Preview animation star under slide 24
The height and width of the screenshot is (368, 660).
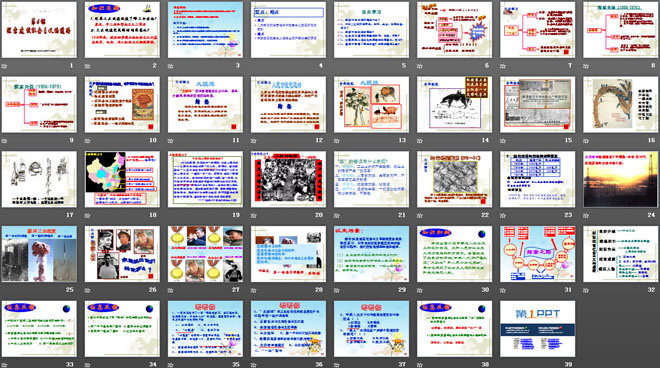pyautogui.click(x=586, y=215)
